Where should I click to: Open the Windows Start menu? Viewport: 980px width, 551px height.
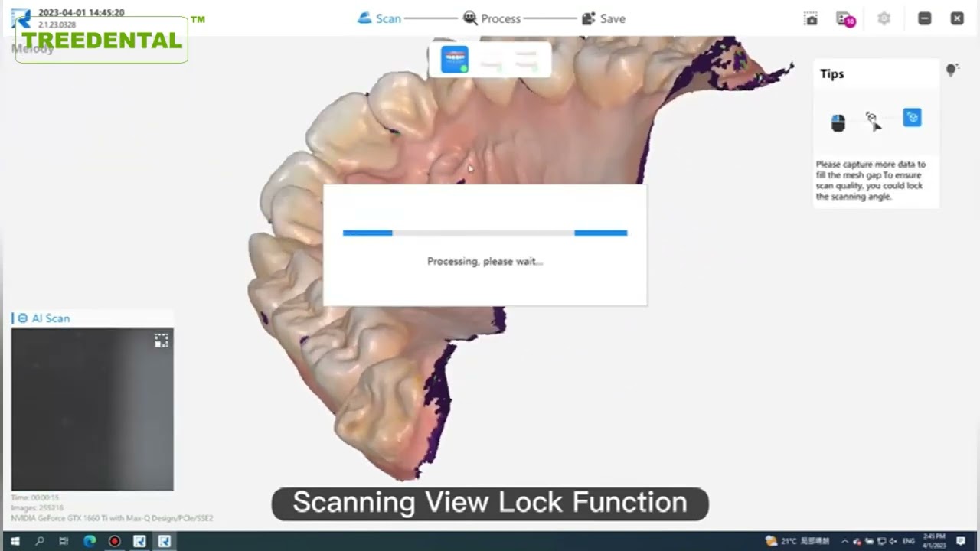click(x=15, y=541)
